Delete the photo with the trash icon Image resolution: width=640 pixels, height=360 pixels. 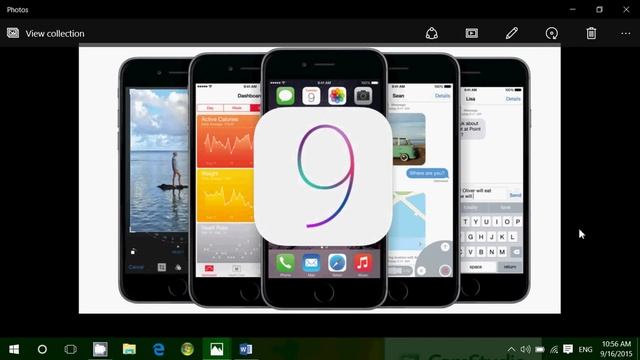click(591, 33)
